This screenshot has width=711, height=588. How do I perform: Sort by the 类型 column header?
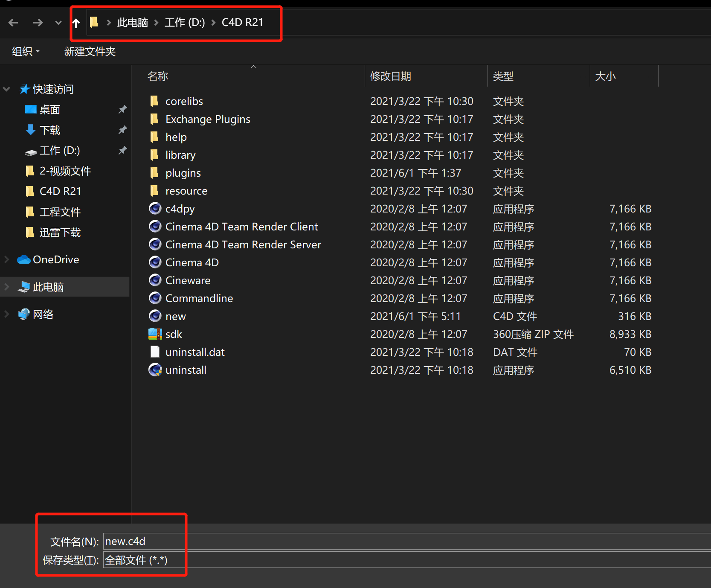[503, 76]
